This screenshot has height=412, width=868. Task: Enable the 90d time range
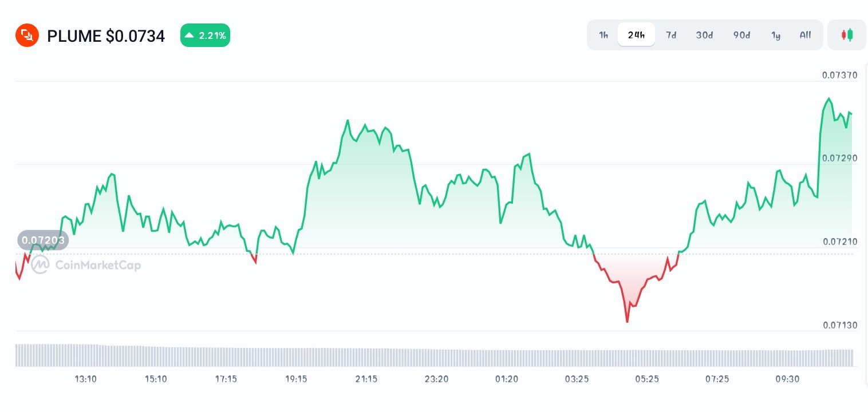(741, 35)
